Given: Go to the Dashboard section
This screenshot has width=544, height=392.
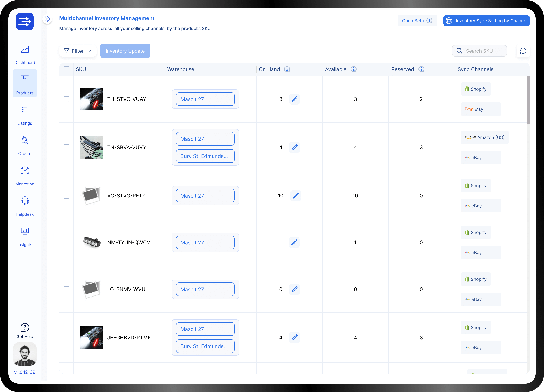Looking at the screenshot, I should coord(25,55).
